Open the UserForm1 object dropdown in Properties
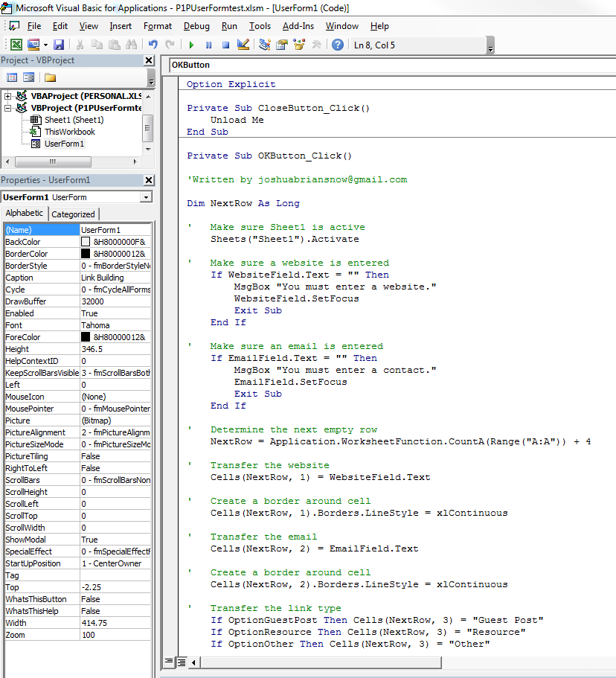 (x=145, y=197)
